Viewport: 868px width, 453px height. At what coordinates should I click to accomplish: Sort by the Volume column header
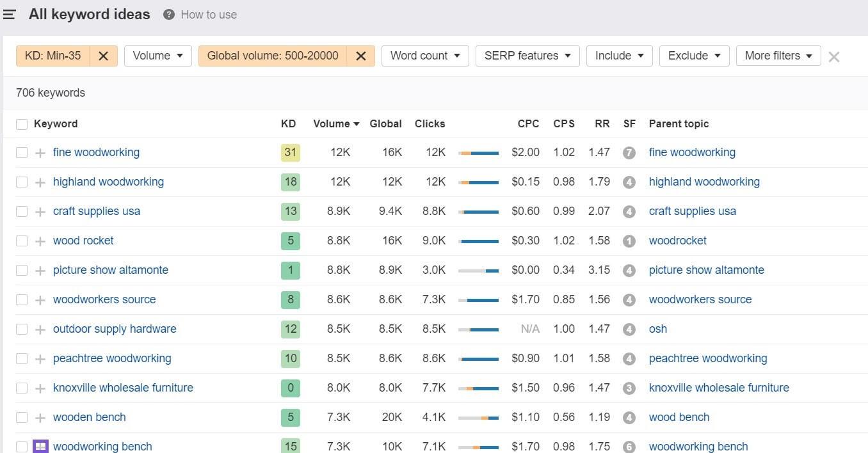click(x=336, y=124)
